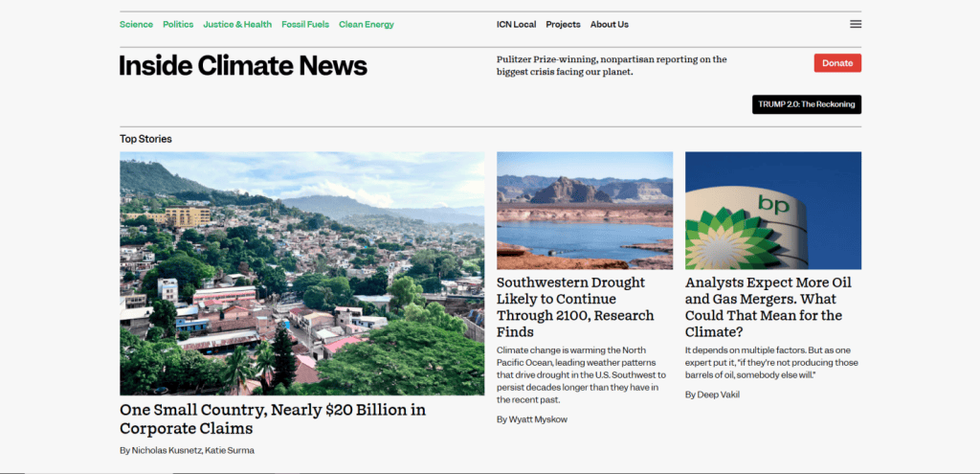Open the BP logo story image
Image resolution: width=980 pixels, height=474 pixels.
tap(773, 211)
